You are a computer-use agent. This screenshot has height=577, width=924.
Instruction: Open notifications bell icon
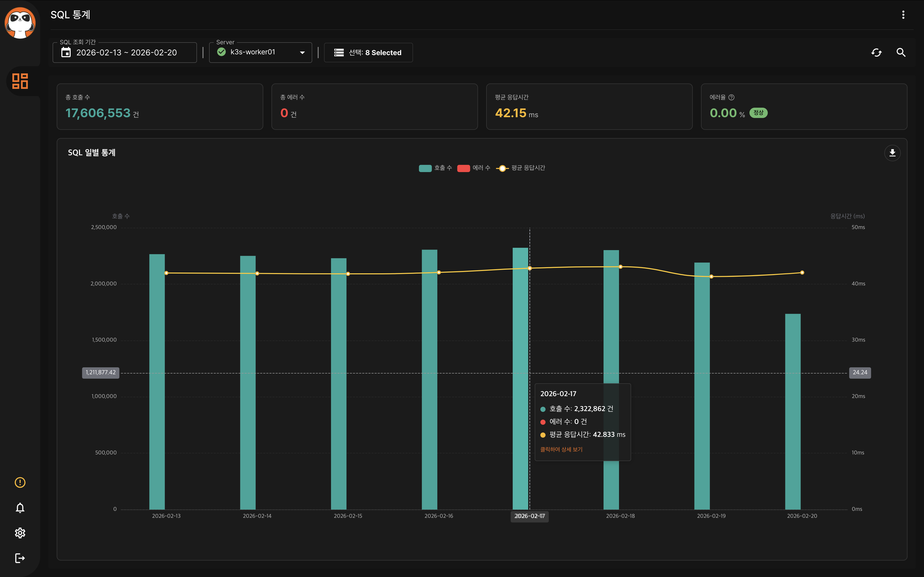click(x=20, y=507)
